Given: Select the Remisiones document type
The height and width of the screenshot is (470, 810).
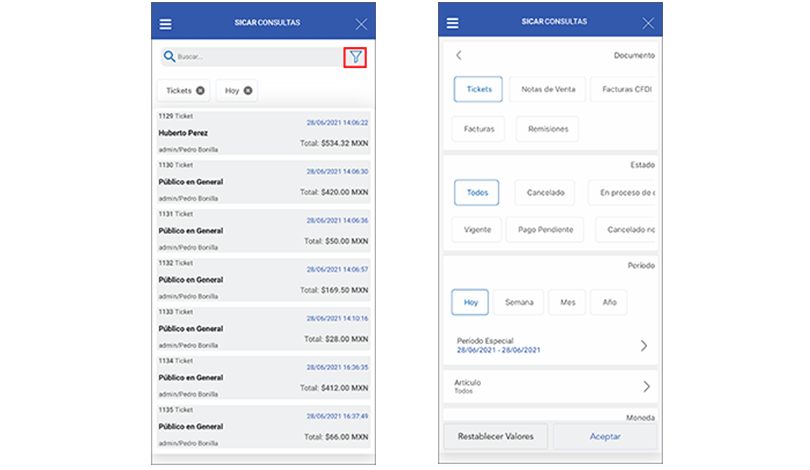Looking at the screenshot, I should click(547, 129).
